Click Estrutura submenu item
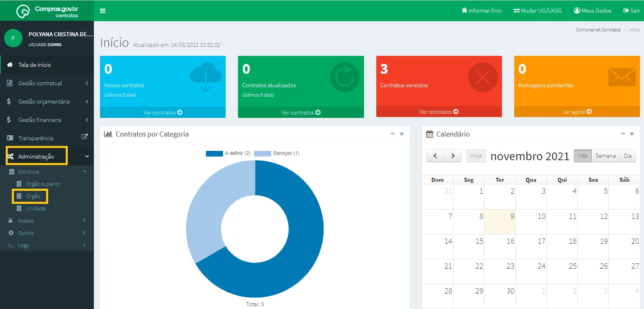The height and width of the screenshot is (309, 644). (47, 172)
